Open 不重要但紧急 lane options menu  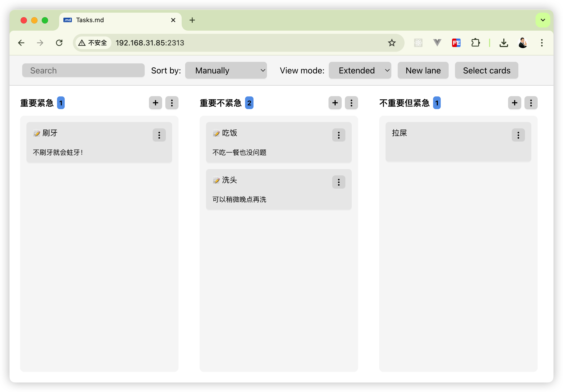point(531,103)
